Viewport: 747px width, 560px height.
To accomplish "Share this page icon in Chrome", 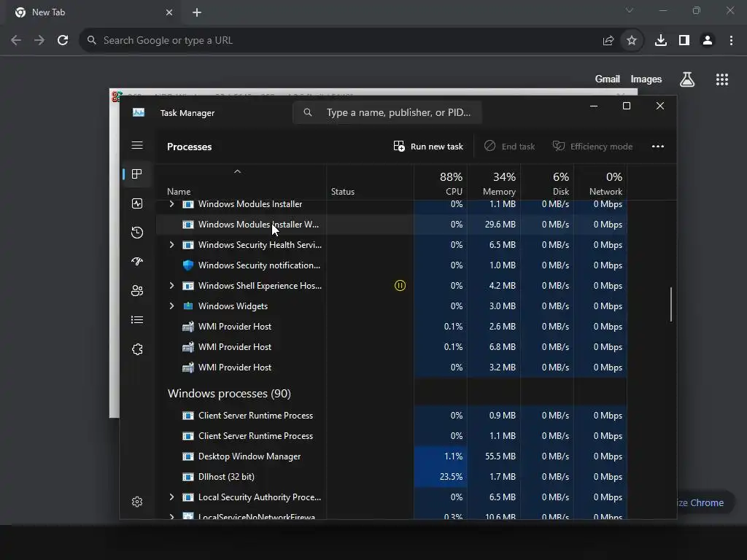I will [608, 41].
